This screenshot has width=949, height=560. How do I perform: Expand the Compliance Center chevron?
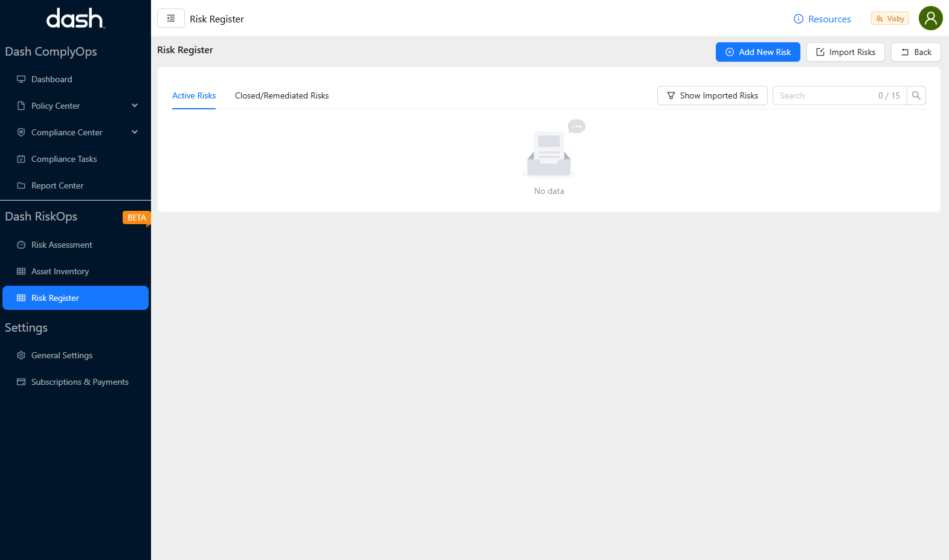click(135, 132)
